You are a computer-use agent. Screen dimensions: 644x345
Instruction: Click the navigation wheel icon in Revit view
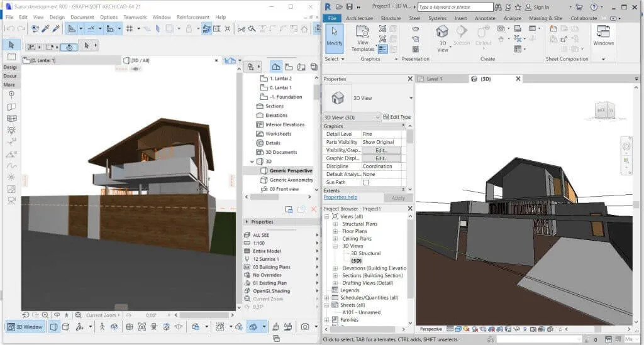[x=626, y=146]
